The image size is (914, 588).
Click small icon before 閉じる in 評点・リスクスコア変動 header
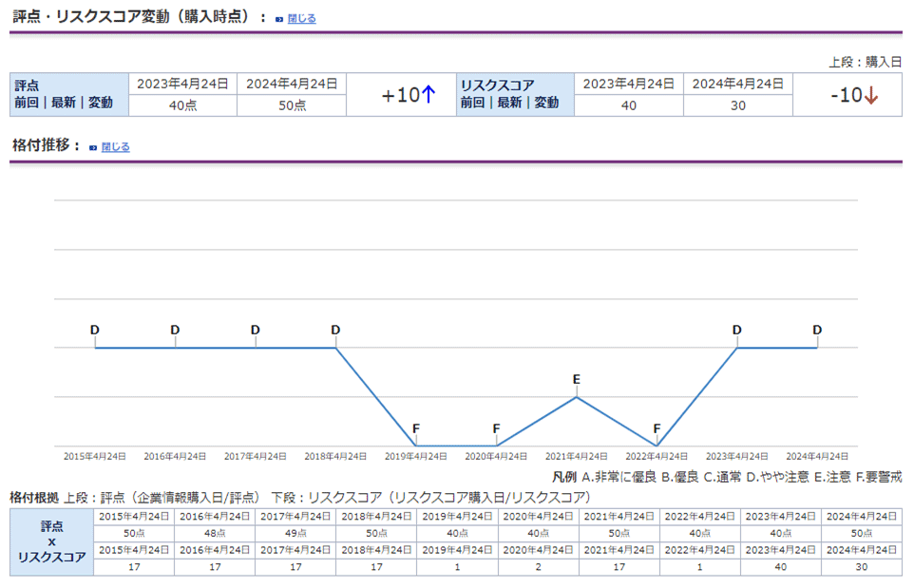tap(279, 19)
